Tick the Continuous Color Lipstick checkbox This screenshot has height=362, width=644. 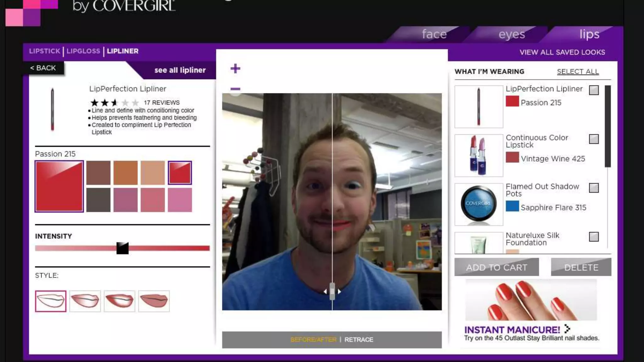pyautogui.click(x=594, y=139)
